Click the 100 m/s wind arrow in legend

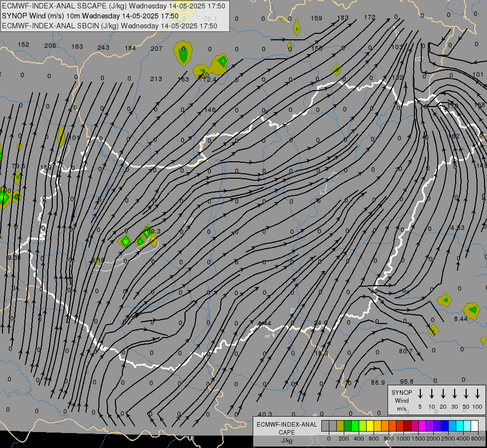(x=478, y=394)
